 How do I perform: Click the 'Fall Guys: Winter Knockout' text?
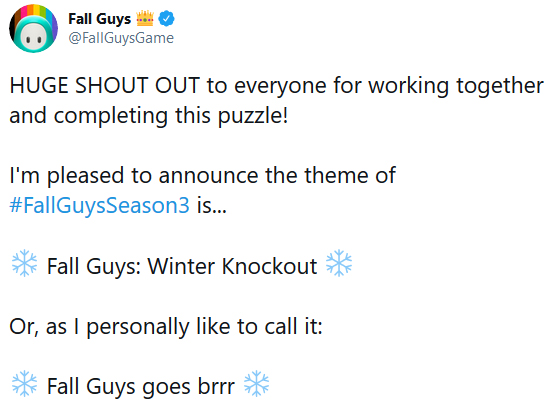(182, 266)
